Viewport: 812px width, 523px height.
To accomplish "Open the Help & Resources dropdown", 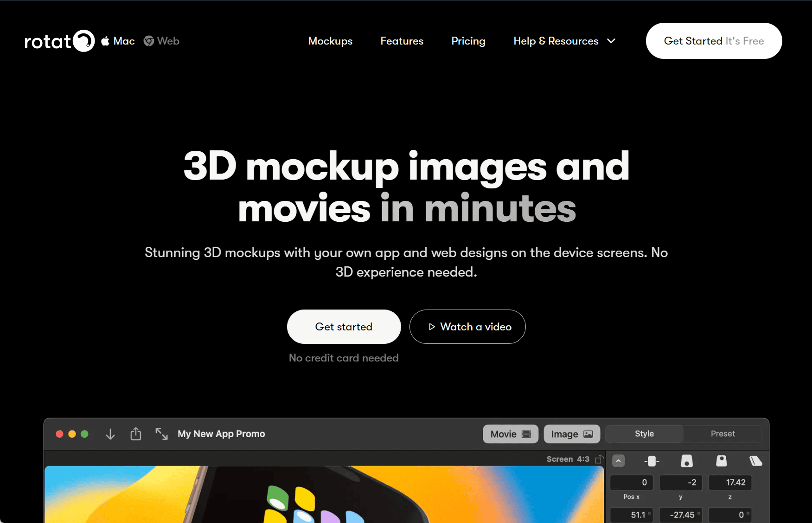I will click(564, 41).
